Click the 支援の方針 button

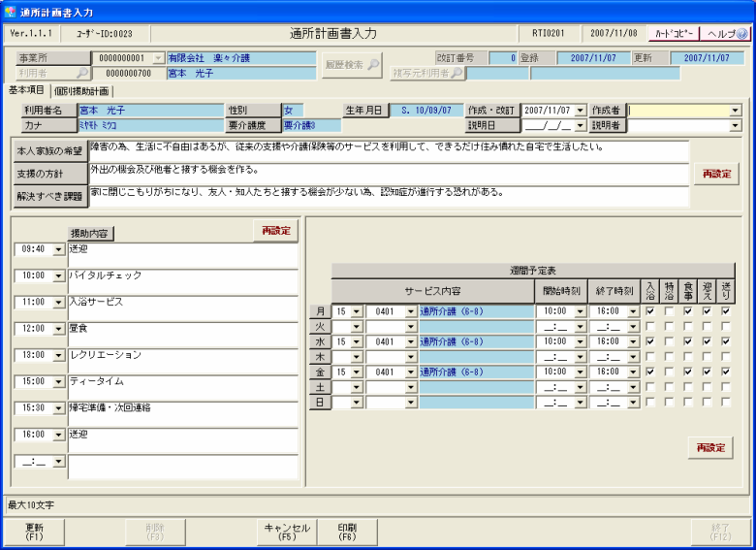pos(49,174)
